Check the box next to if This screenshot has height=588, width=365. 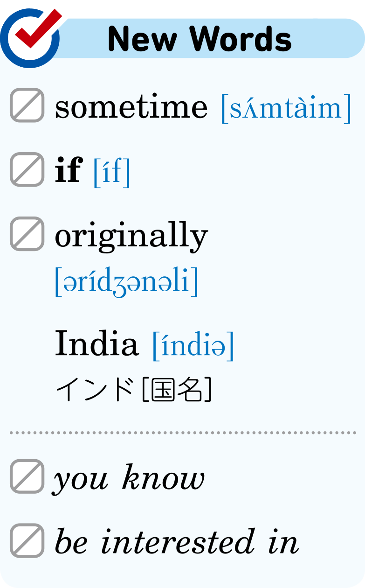(28, 169)
